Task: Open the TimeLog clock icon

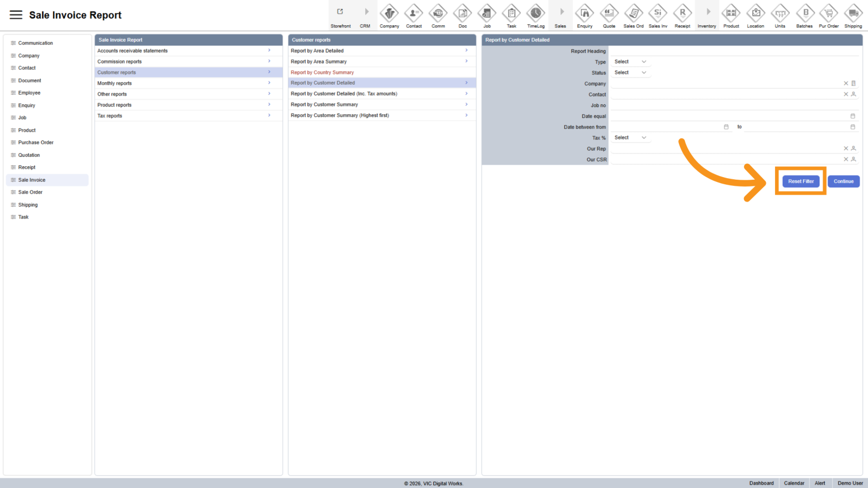Action: pos(536,13)
